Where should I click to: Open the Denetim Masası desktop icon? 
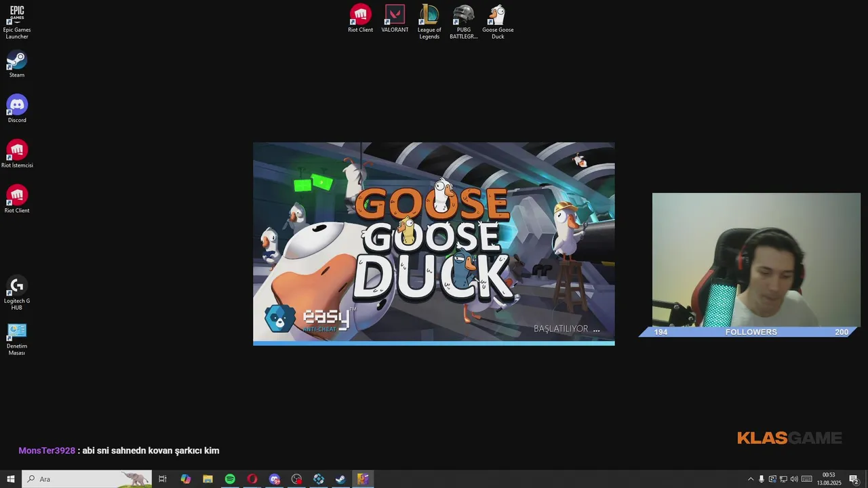[x=17, y=339]
